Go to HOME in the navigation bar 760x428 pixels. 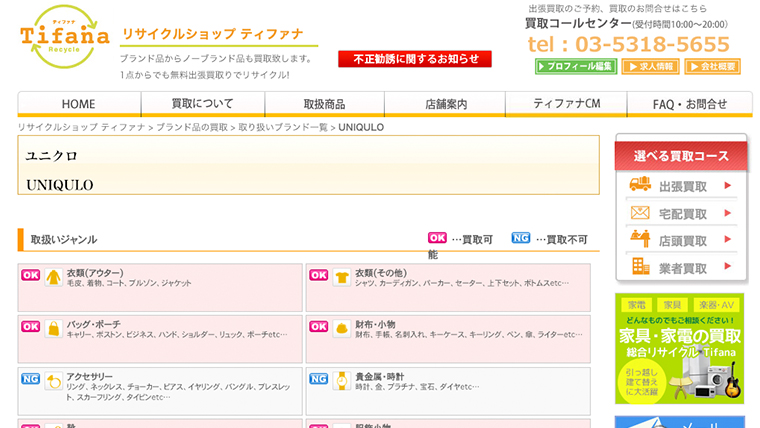coord(79,104)
